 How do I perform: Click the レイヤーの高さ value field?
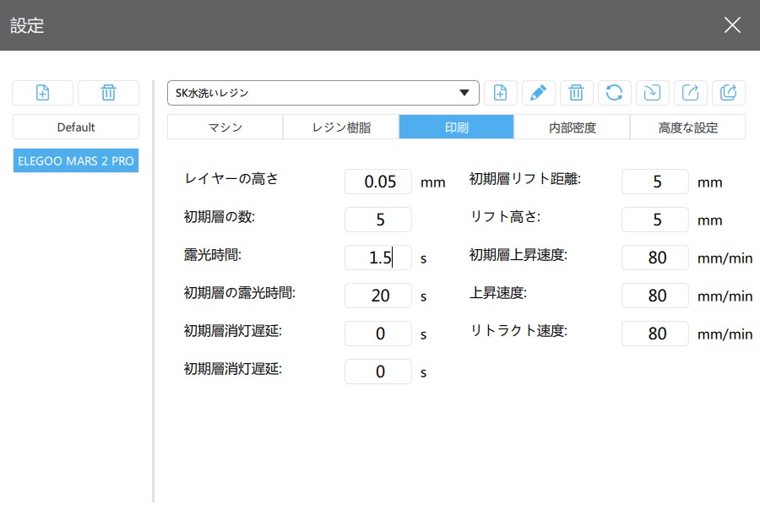tap(378, 182)
